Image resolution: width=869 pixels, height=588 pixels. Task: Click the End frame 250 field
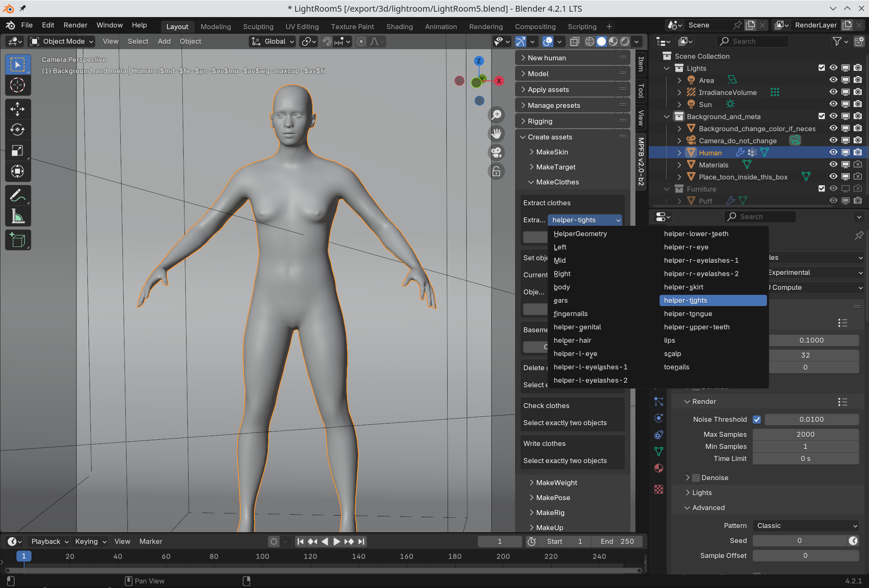click(x=617, y=541)
